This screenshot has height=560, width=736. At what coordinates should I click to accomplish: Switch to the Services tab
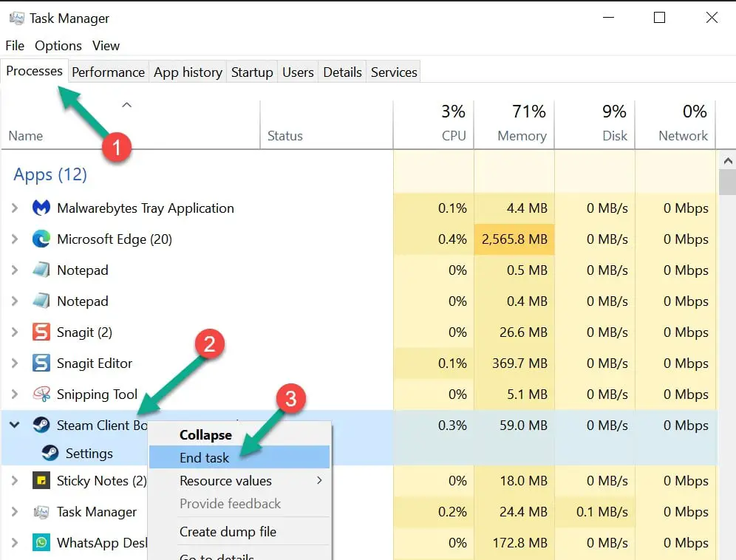point(394,72)
